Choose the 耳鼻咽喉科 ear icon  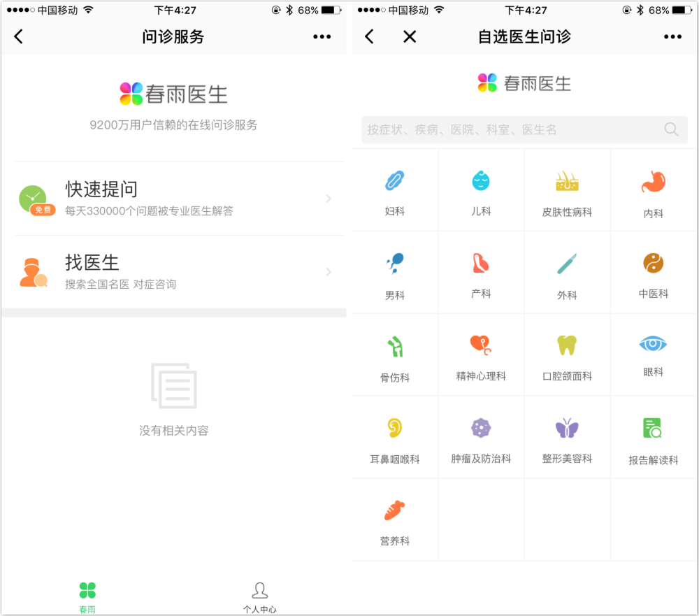pos(395,428)
